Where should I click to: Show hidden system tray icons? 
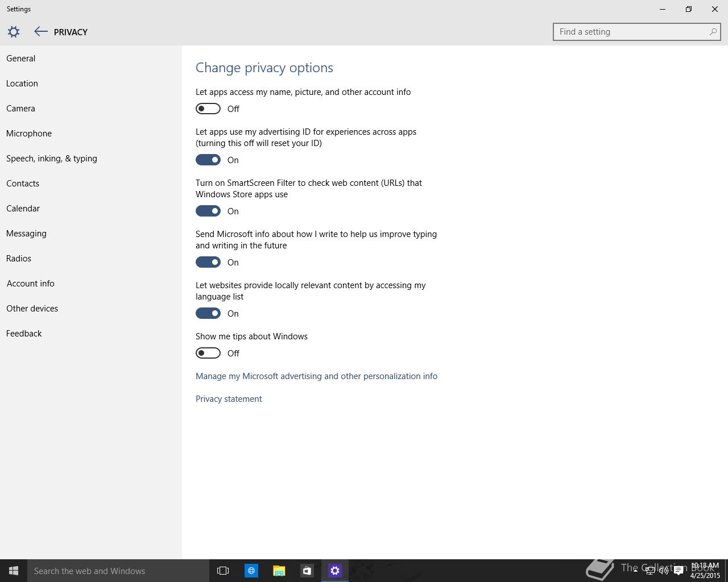coord(635,571)
